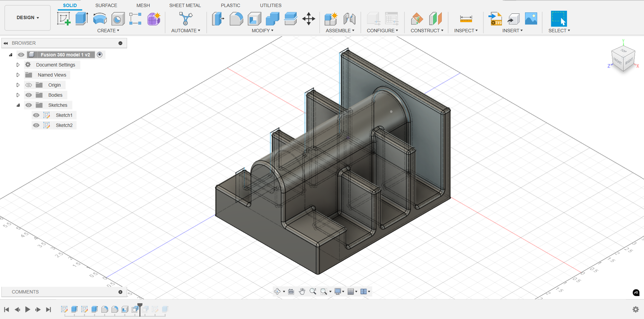Open the CONSTRUCT dropdown menu
The width and height of the screenshot is (644, 319).
pos(427,31)
